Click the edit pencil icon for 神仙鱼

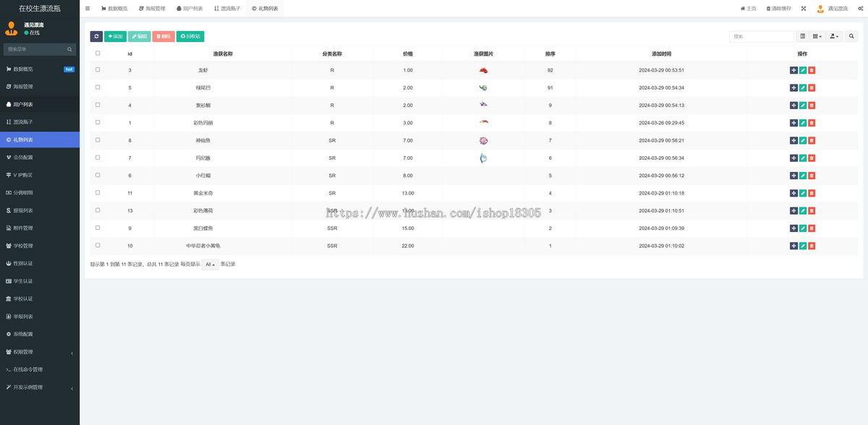pos(803,140)
